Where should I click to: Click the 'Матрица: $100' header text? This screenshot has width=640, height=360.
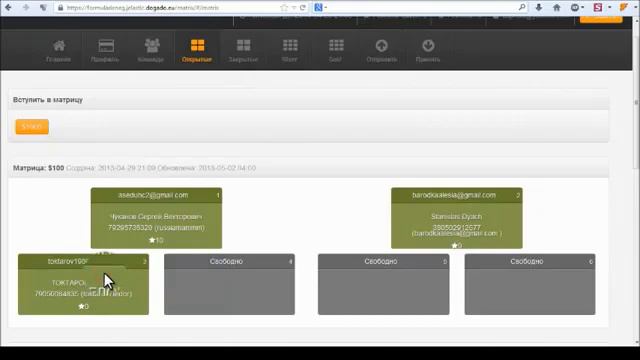click(x=38, y=168)
